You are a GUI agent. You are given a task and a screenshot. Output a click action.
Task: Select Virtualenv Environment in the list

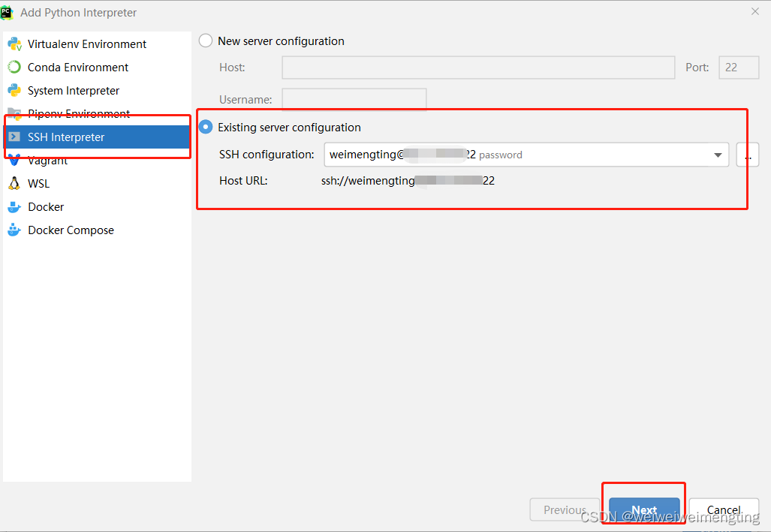point(97,44)
